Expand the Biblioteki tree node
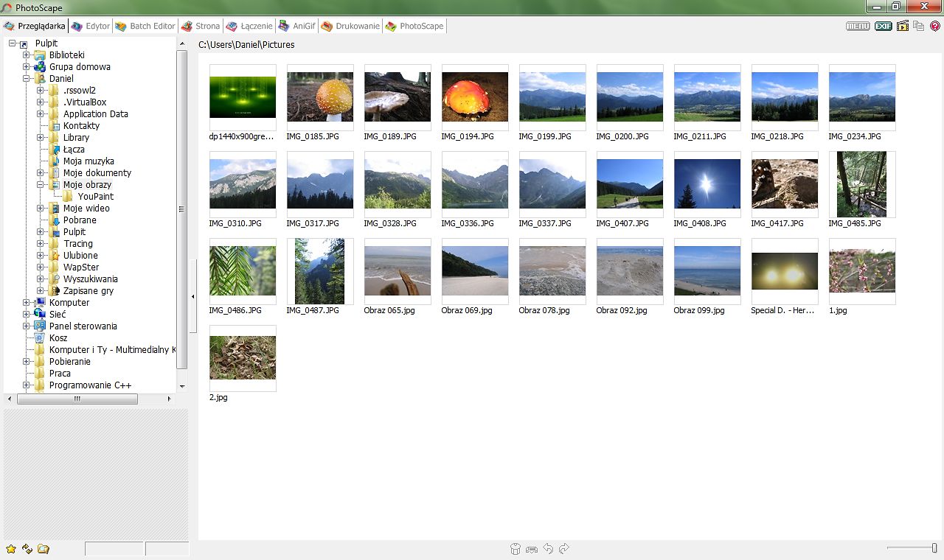The image size is (944, 560). coord(27,55)
